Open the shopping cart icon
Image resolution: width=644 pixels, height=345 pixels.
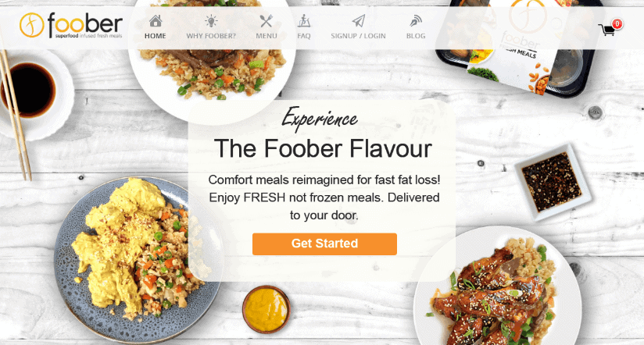(x=606, y=30)
